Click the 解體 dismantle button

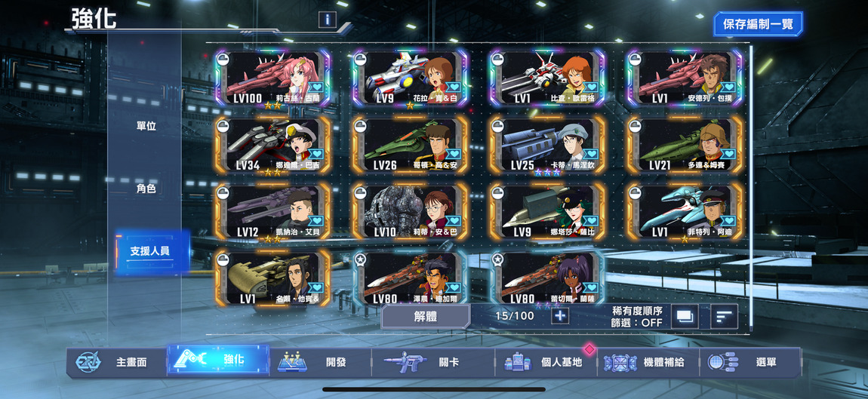(426, 316)
